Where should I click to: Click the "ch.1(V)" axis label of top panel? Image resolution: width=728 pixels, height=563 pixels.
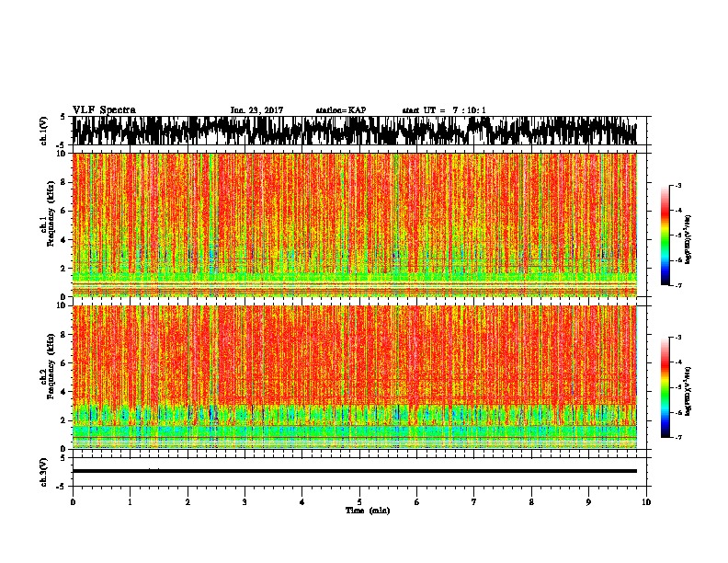click(x=44, y=131)
